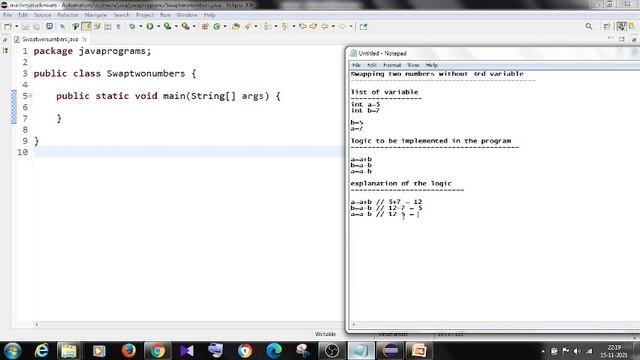Expand the Run dropdown arrow
640x360 pixels.
pyautogui.click(x=158, y=27)
